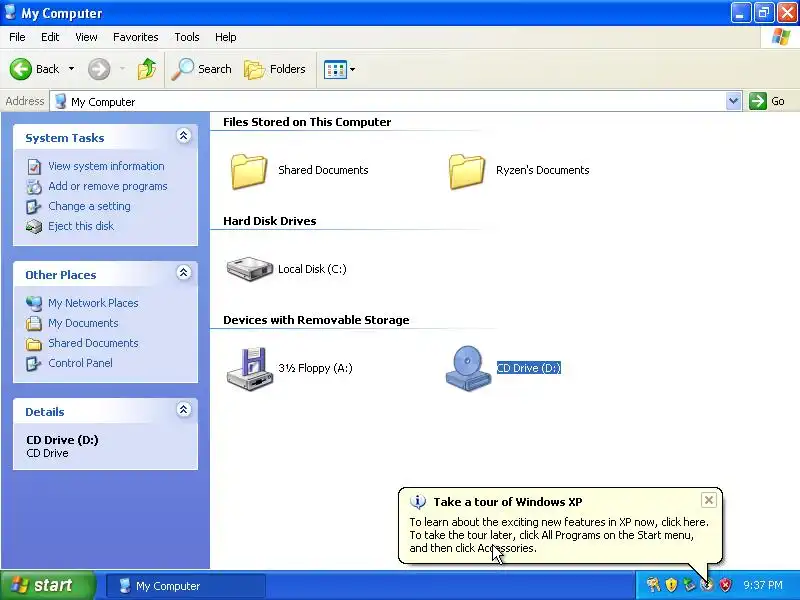The height and width of the screenshot is (600, 800).
Task: Collapse the Details panel
Action: [x=184, y=410]
